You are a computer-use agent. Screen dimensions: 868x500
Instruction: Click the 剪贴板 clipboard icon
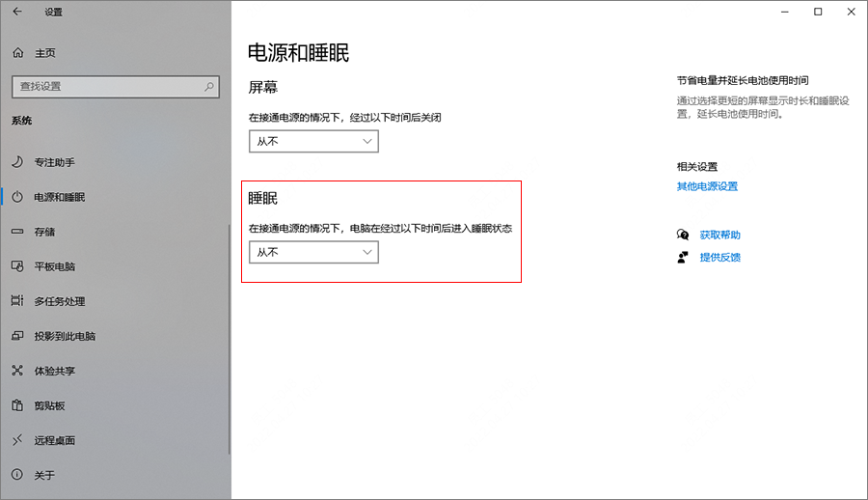coord(17,405)
